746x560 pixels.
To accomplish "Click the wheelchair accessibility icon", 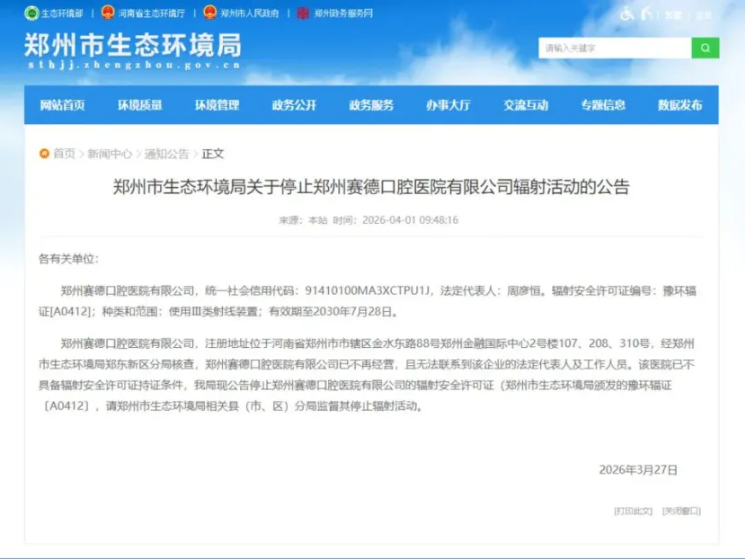I will click(x=627, y=13).
